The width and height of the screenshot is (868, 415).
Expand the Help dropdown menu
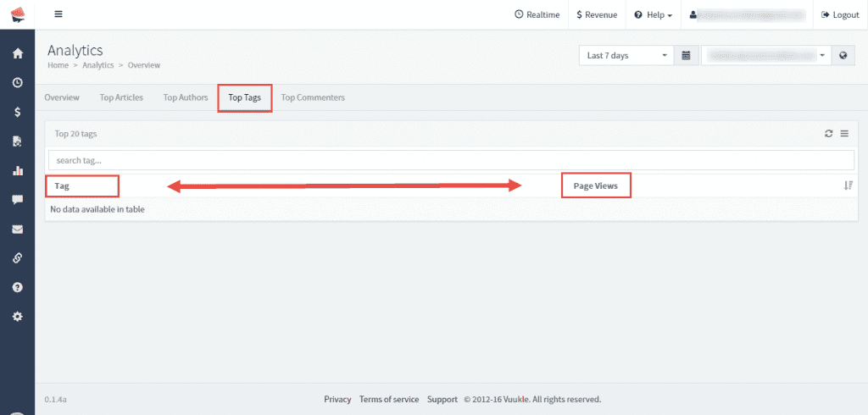[x=654, y=15]
